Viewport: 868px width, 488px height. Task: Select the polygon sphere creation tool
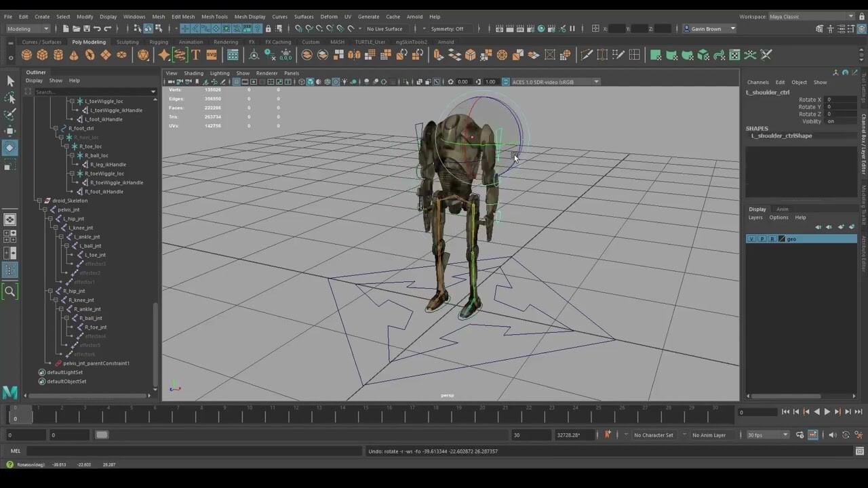(25, 54)
